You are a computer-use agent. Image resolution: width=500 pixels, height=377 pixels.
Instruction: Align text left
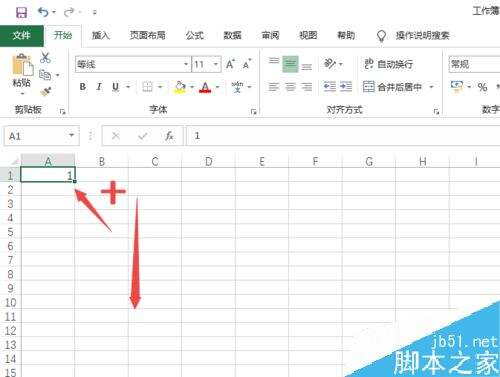point(274,87)
